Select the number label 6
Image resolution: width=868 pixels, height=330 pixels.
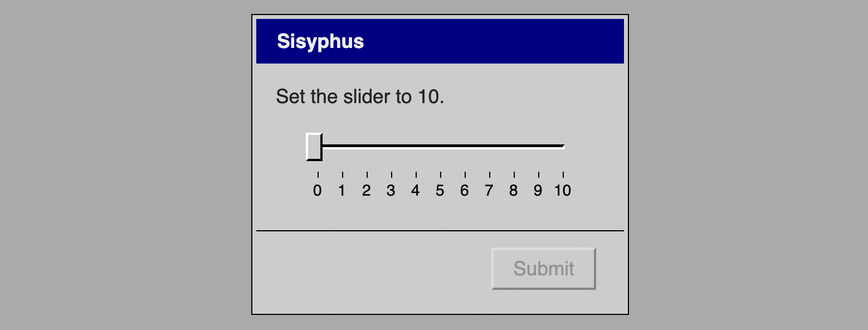[465, 191]
